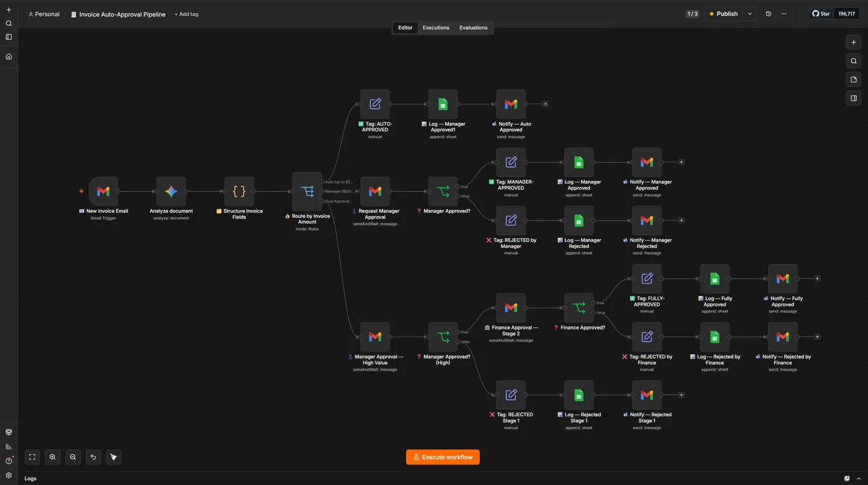Open help in left sidebar
The image size is (868, 485).
pos(9,461)
